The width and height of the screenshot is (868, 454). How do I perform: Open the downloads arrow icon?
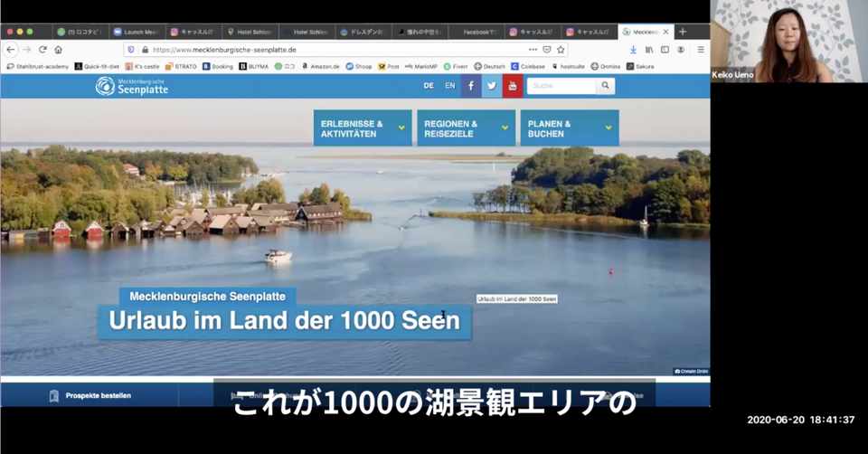point(633,49)
